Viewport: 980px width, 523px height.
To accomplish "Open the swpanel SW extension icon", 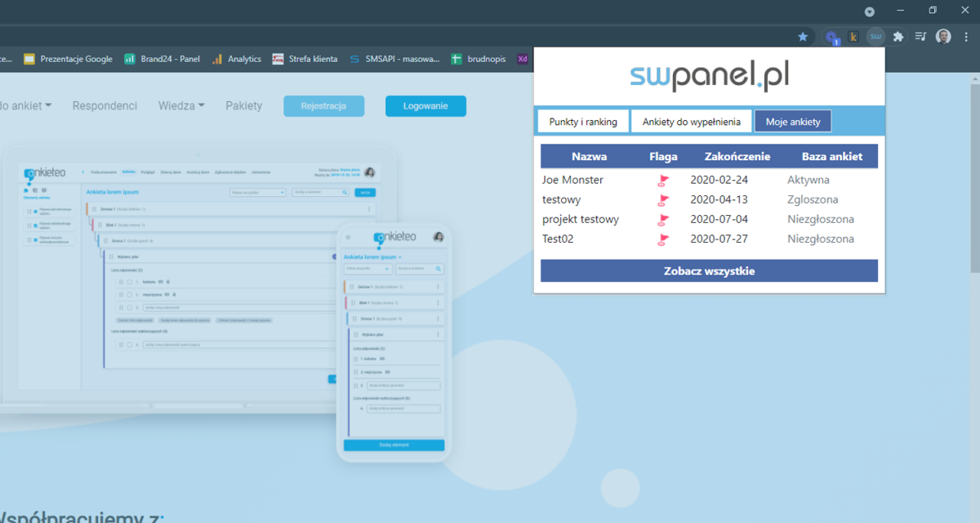I will pos(876,36).
